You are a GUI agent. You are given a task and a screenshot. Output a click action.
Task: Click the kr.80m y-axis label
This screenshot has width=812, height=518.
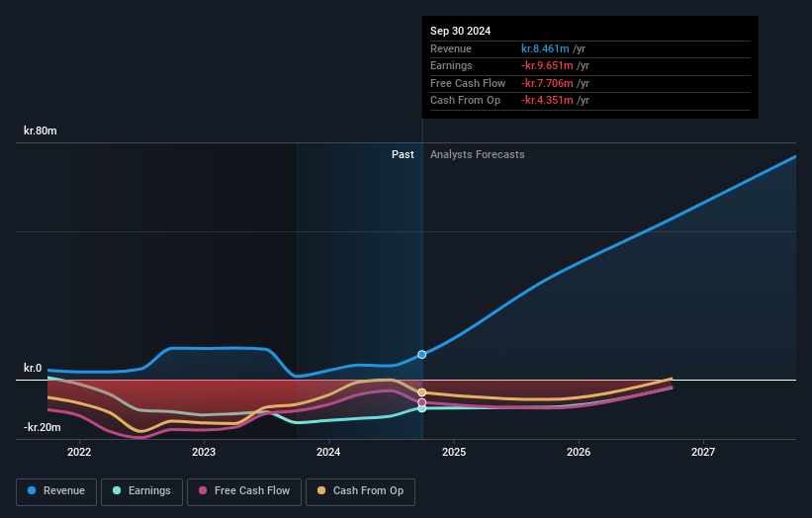(x=41, y=130)
